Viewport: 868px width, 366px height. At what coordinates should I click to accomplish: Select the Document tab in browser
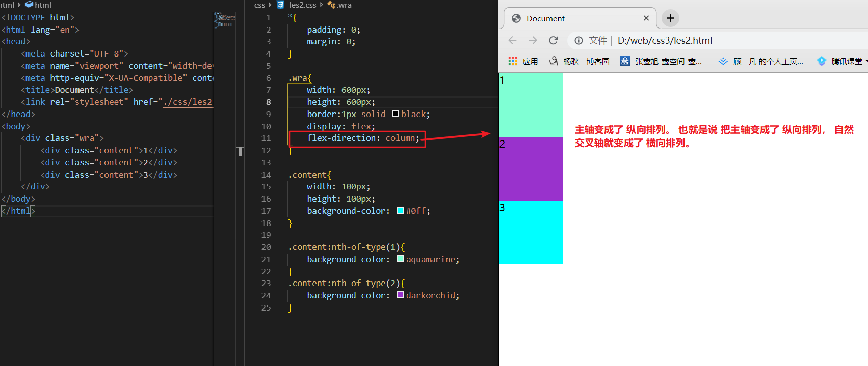[580, 18]
